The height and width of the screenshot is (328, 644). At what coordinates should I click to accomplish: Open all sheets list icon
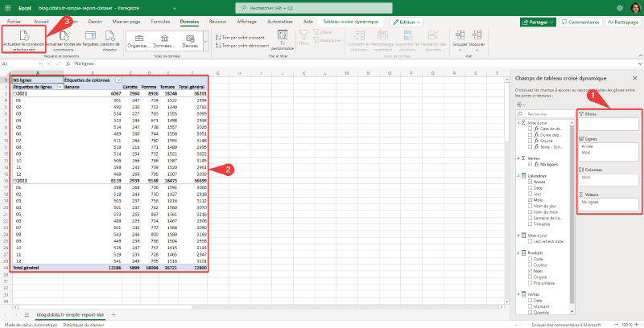(27, 315)
